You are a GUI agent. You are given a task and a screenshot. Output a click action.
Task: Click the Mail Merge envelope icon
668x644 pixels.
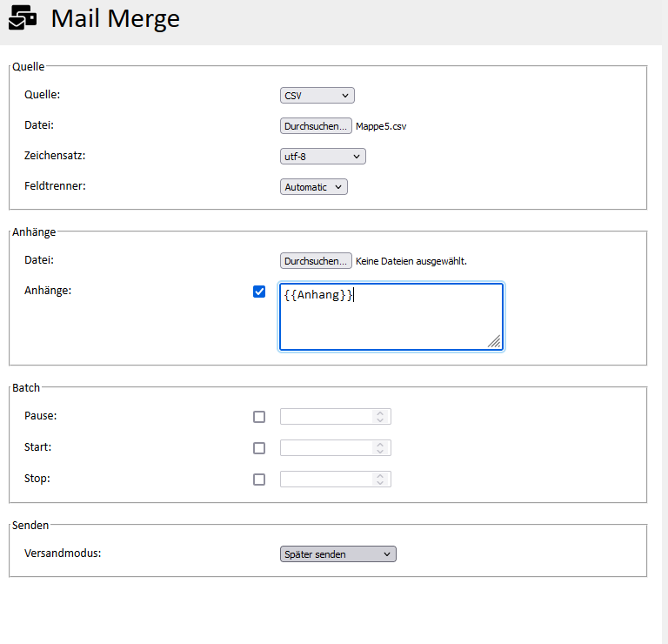coord(23,18)
